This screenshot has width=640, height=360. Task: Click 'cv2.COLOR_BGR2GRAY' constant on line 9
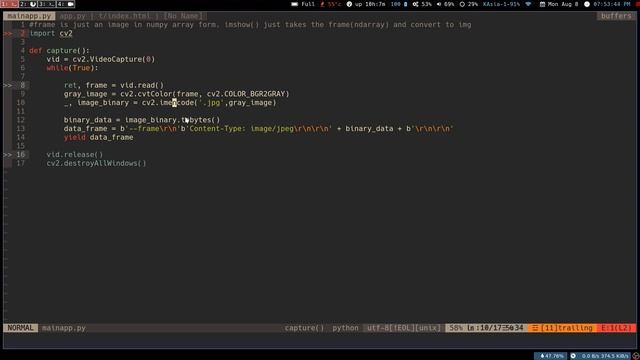point(246,94)
